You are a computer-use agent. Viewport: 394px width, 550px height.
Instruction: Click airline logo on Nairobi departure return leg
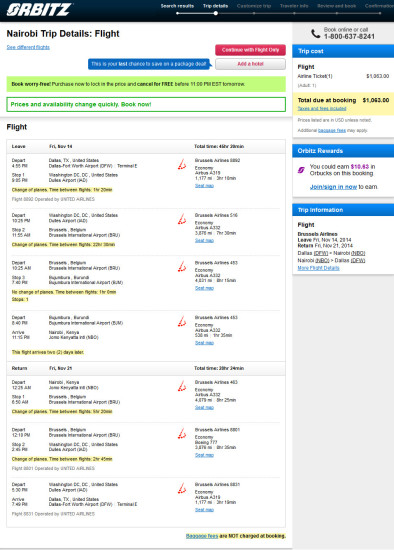182,386
